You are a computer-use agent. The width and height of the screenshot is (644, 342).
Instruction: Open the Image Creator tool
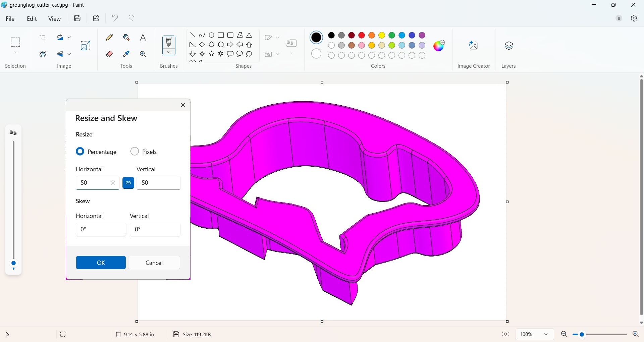[x=474, y=46]
